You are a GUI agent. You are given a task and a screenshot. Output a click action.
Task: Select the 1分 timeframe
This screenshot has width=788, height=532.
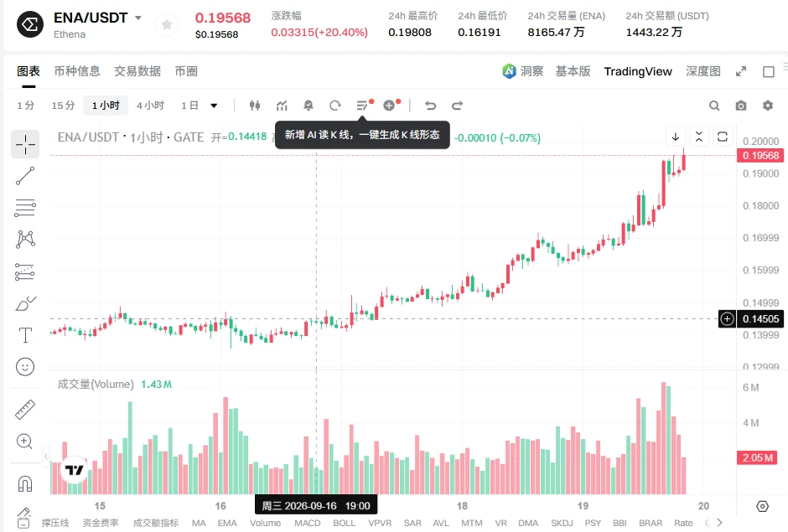tap(26, 106)
